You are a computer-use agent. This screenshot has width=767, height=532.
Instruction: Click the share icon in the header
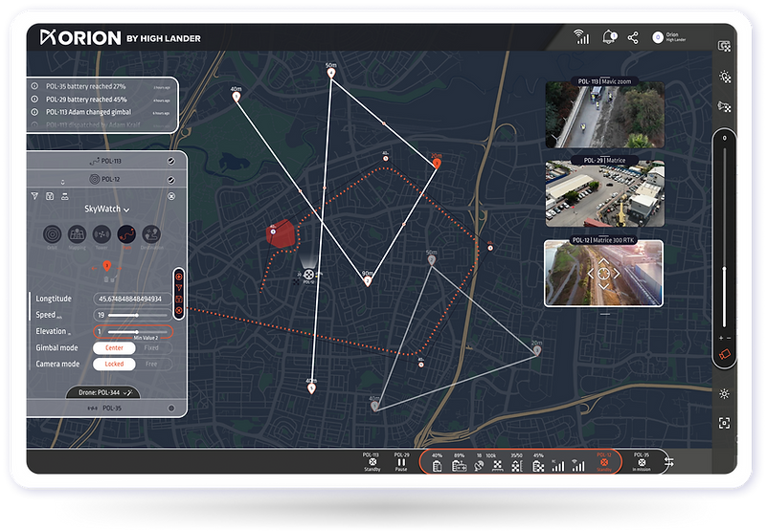[x=633, y=37]
